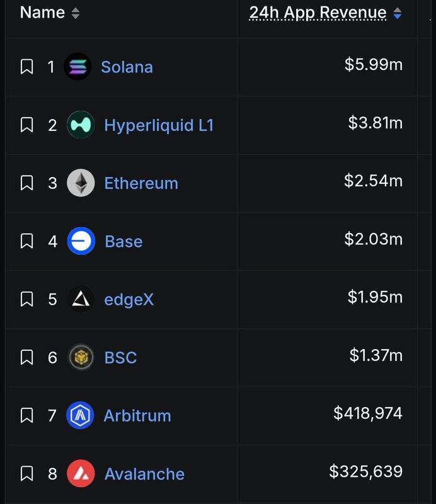Screen dimensions: 436x504
Task: Bookmark the BSC chain
Action: pos(26,357)
